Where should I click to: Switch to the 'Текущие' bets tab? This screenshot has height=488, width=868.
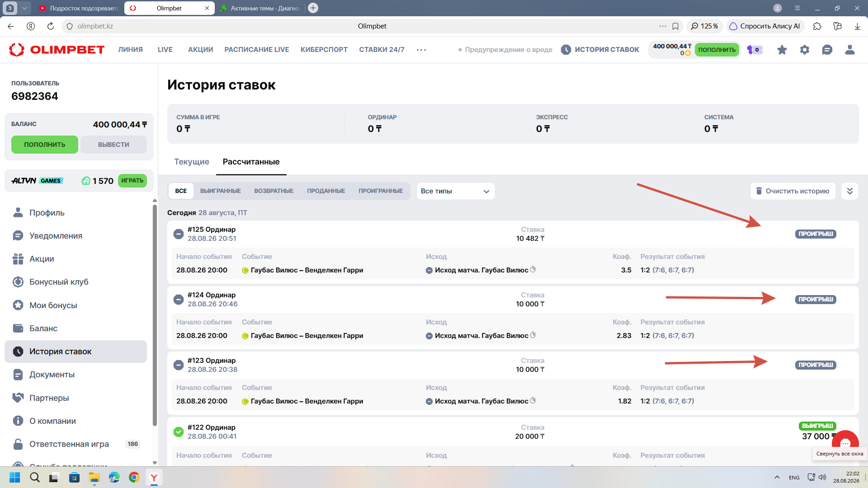coord(192,162)
